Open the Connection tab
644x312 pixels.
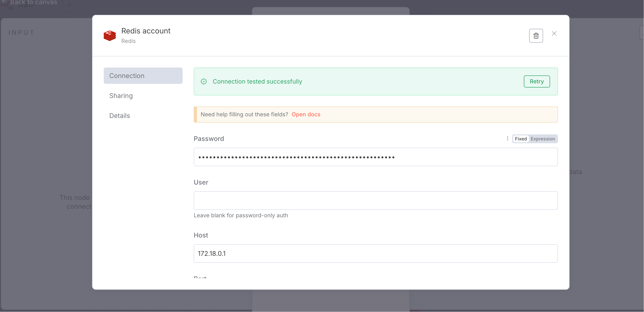coord(143,76)
